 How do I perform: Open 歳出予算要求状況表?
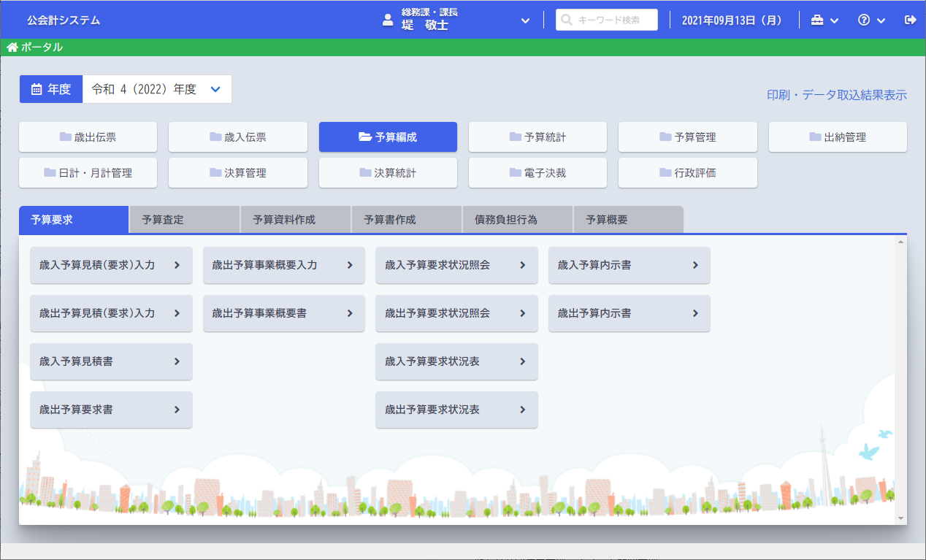point(456,410)
